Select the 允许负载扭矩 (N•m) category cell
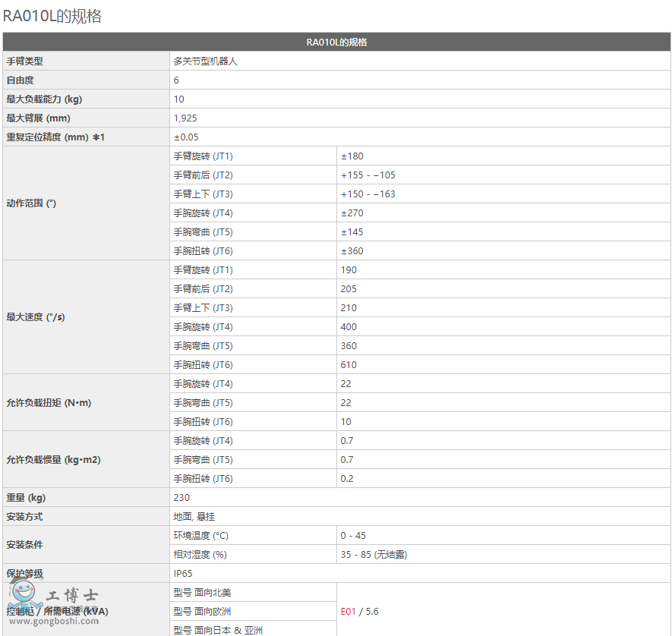This screenshot has width=672, height=636. (49, 403)
